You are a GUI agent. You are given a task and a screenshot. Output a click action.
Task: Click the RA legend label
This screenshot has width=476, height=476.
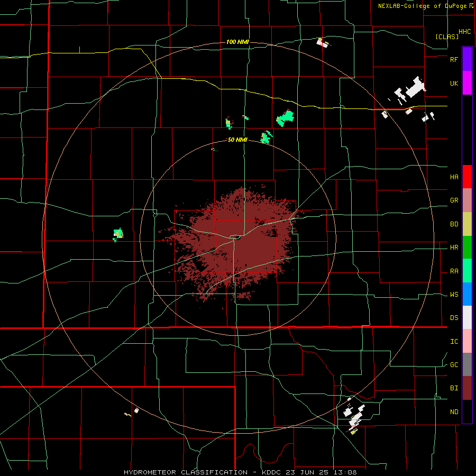coord(454,271)
